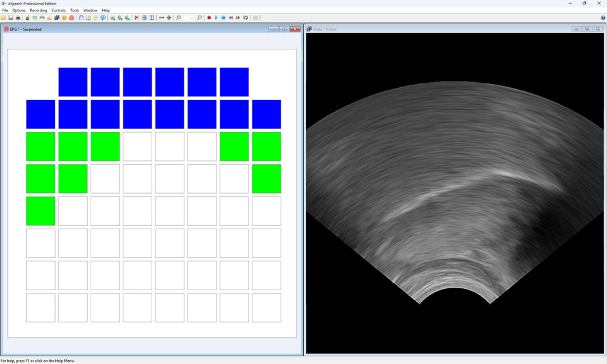Print using the printer toolbar icon

[x=18, y=18]
